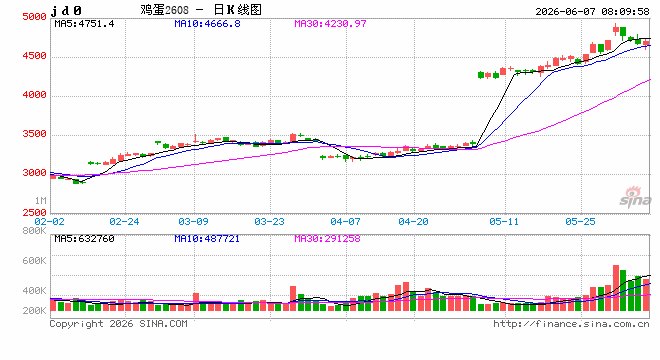Click the volume MA30:291258 label
The image size is (660, 360).
tap(327, 239)
